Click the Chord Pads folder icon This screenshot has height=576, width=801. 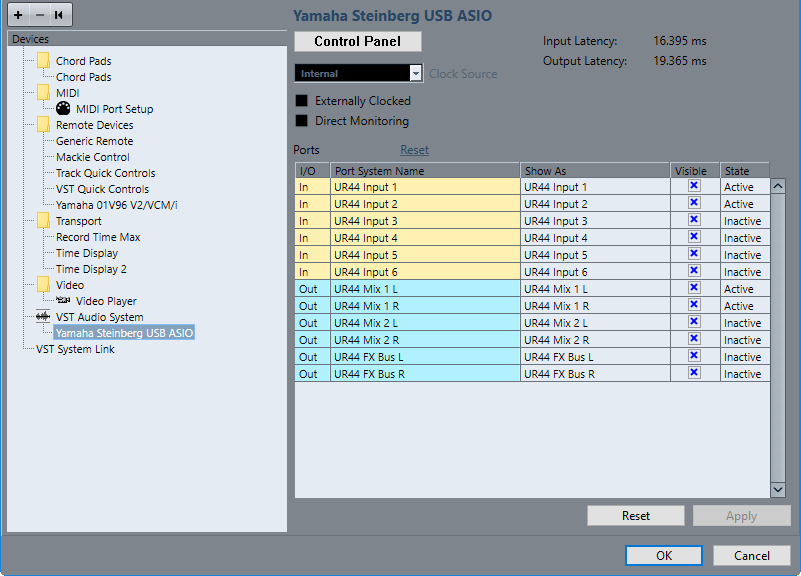(x=43, y=61)
